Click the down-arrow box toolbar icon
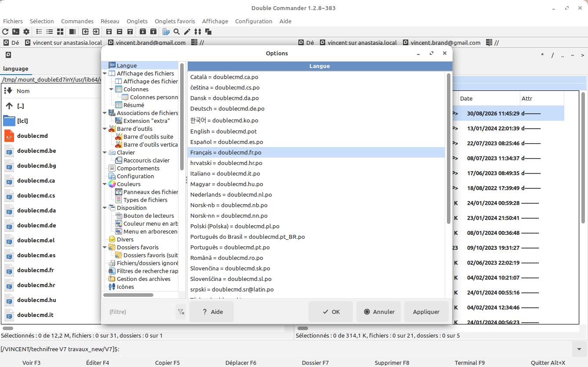588x367 pixels. (x=143, y=32)
